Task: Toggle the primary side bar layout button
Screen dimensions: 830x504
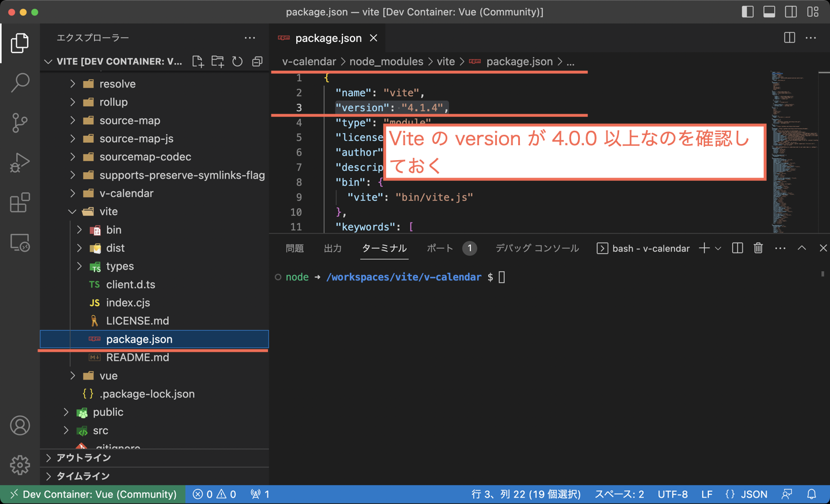Action: pyautogui.click(x=748, y=12)
